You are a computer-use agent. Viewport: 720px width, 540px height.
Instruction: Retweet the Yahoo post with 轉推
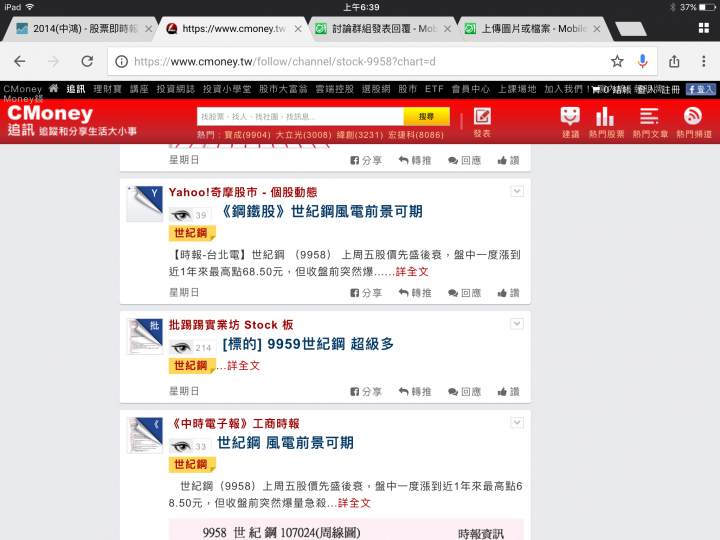415,293
